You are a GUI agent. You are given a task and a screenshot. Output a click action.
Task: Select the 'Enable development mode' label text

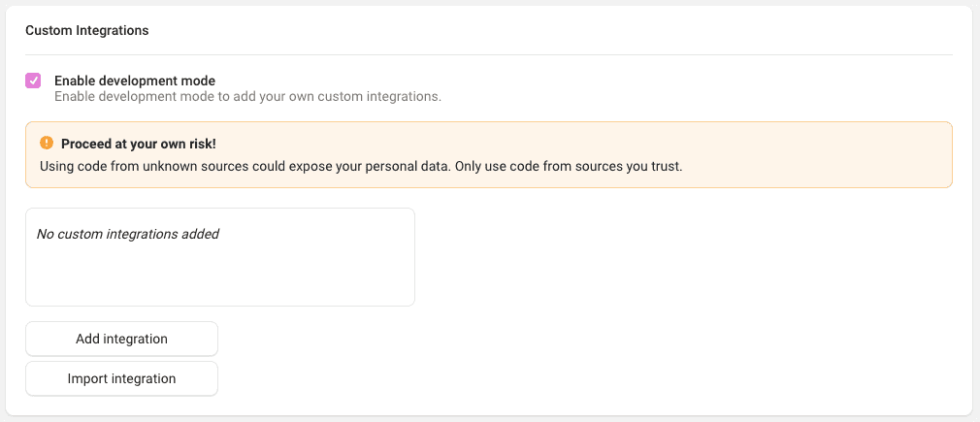point(135,81)
